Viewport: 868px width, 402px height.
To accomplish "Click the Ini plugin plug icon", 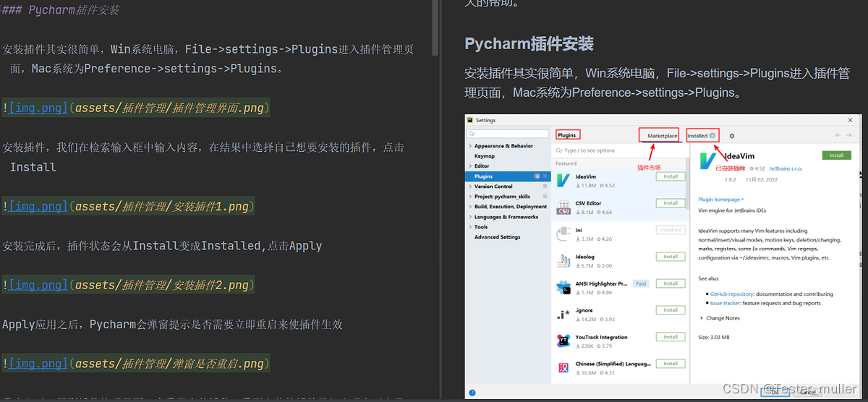I will click(563, 234).
